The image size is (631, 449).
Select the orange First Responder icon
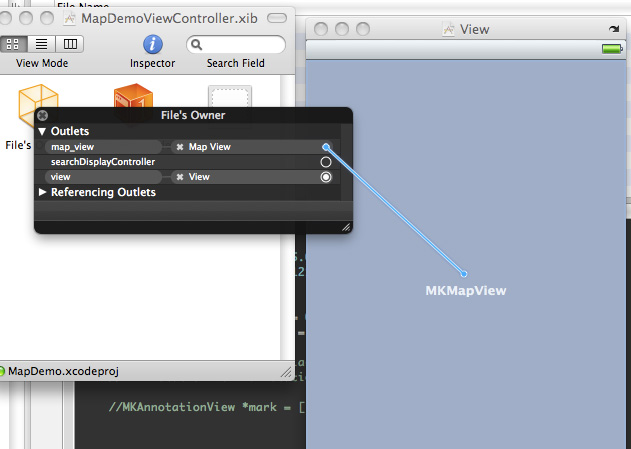click(133, 96)
